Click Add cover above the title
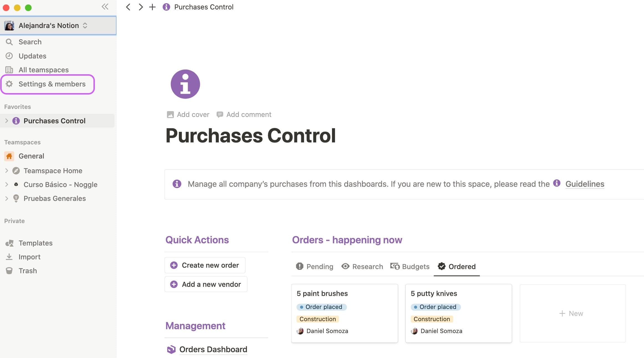 (188, 114)
